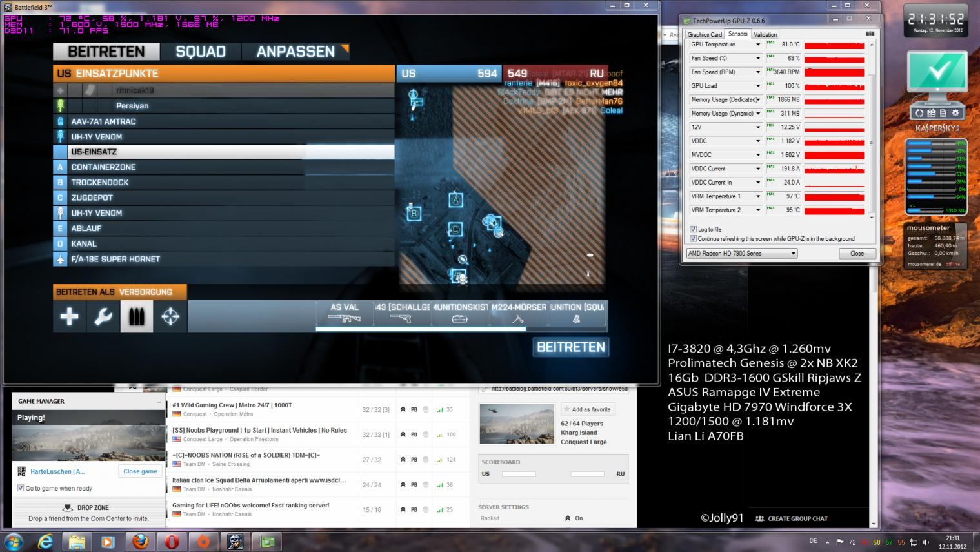Click the Close button in GPU-Z

pos(857,253)
